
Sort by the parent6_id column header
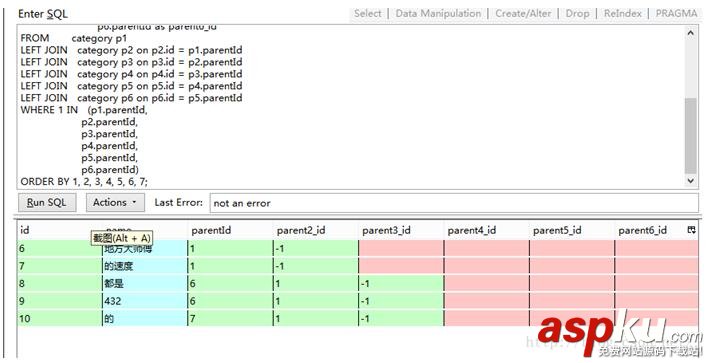650,230
